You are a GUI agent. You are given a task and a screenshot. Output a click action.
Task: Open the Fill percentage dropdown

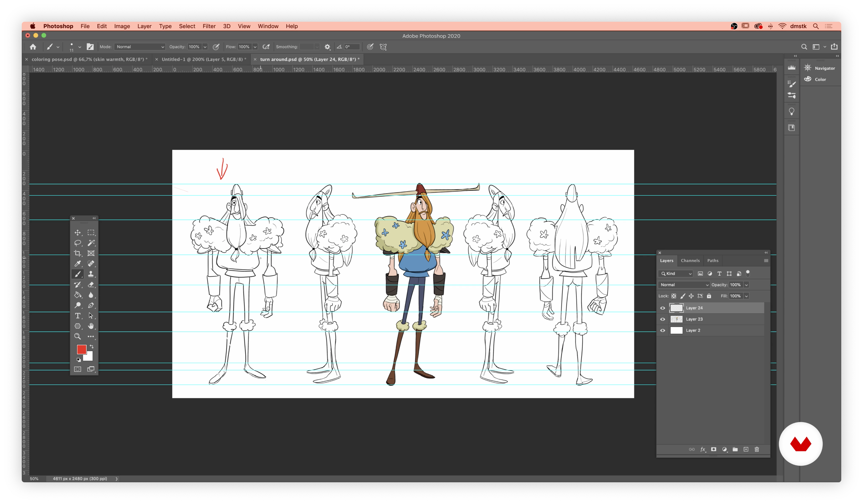(746, 296)
